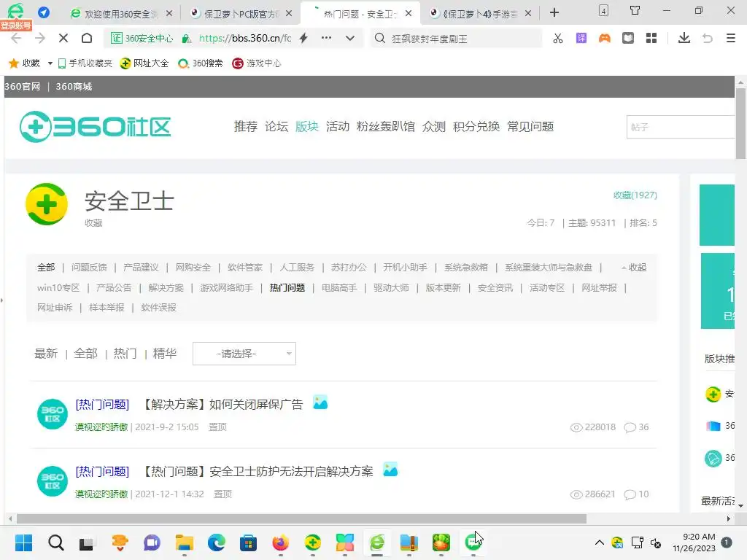
Task: Open 粉丝轰趴馆 navigation item
Action: [x=386, y=127]
